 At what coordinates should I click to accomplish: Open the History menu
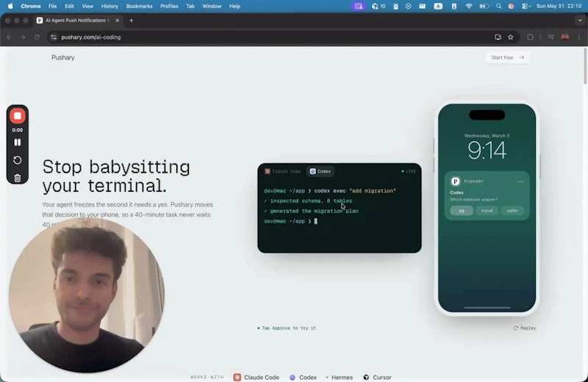point(110,6)
